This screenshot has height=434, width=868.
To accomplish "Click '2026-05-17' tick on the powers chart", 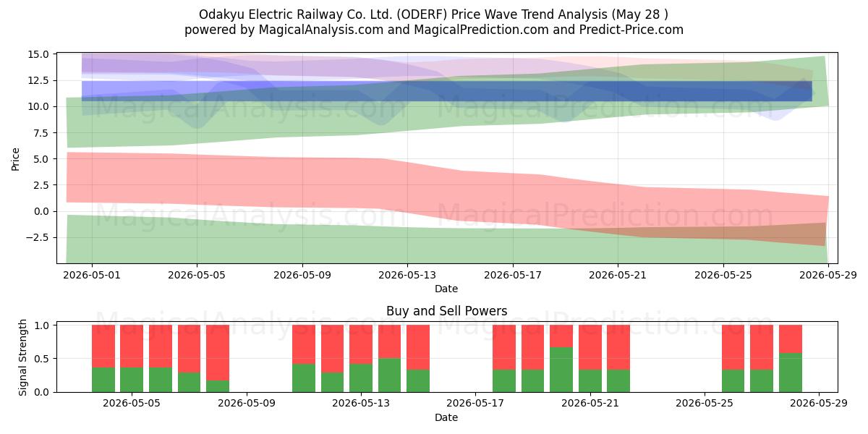I will pyautogui.click(x=475, y=404).
